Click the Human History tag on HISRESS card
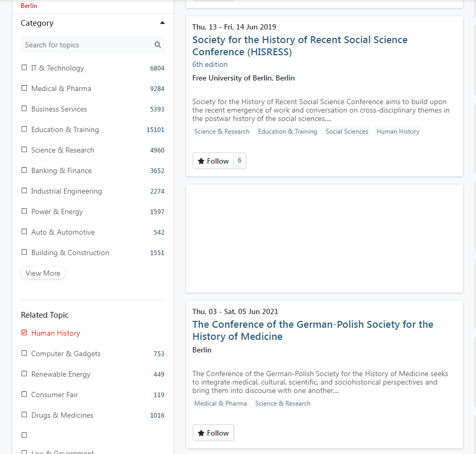This screenshot has height=454, width=476. pyautogui.click(x=398, y=132)
